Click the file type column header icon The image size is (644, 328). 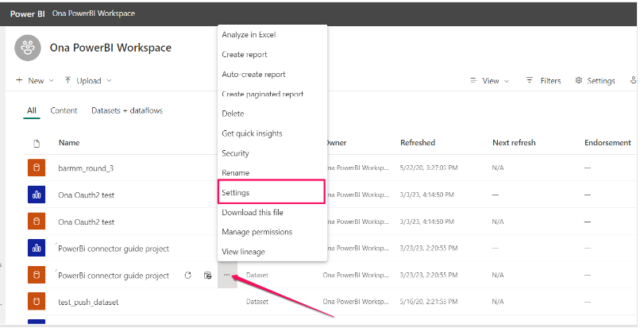point(37,143)
